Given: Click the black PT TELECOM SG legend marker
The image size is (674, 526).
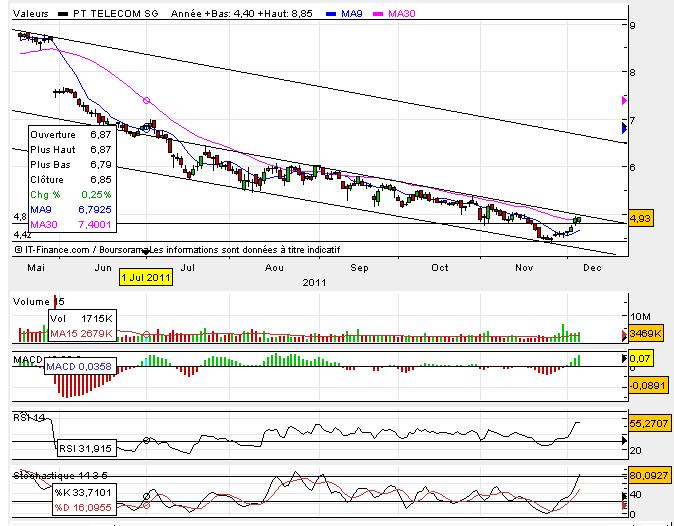Looking at the screenshot, I should coord(63,14).
